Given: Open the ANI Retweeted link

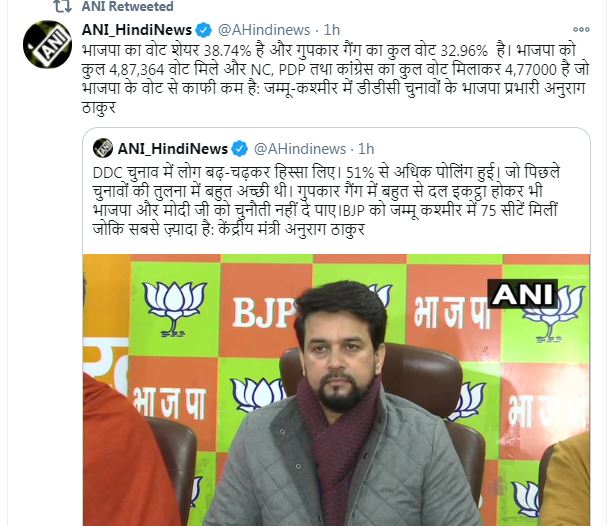Looking at the screenshot, I should (x=127, y=6).
